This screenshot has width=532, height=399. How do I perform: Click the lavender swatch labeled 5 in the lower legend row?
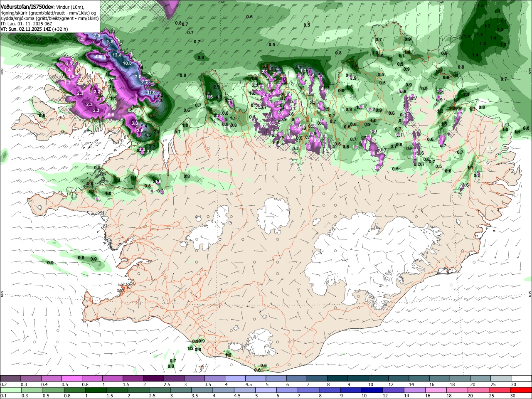click(266, 390)
